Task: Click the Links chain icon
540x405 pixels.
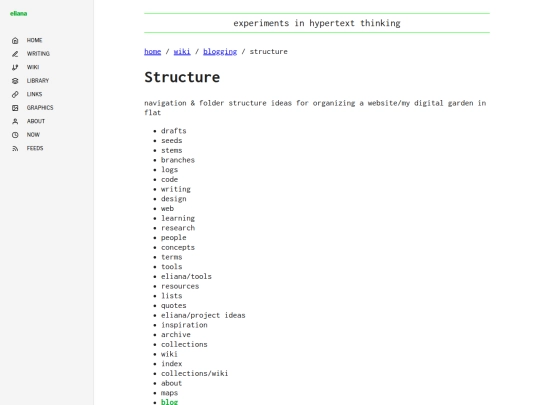Action: (x=15, y=94)
